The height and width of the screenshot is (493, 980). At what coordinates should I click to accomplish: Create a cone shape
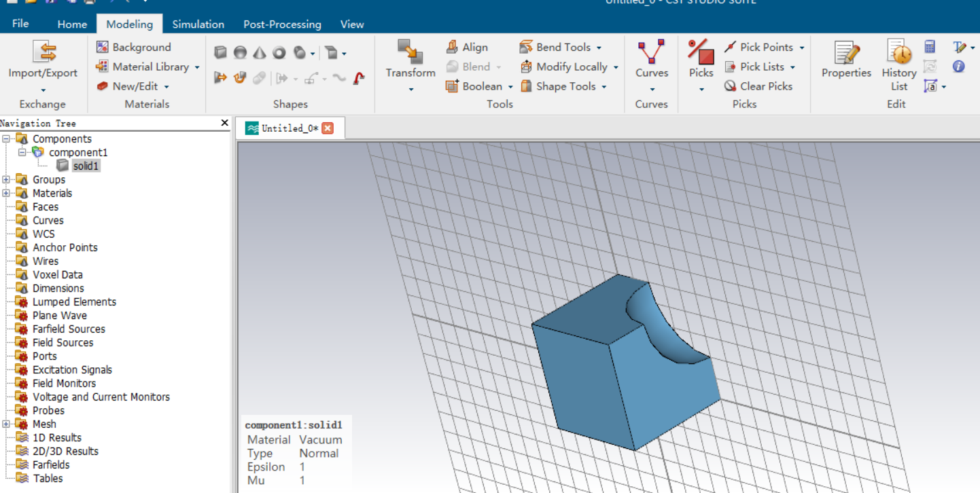point(260,52)
